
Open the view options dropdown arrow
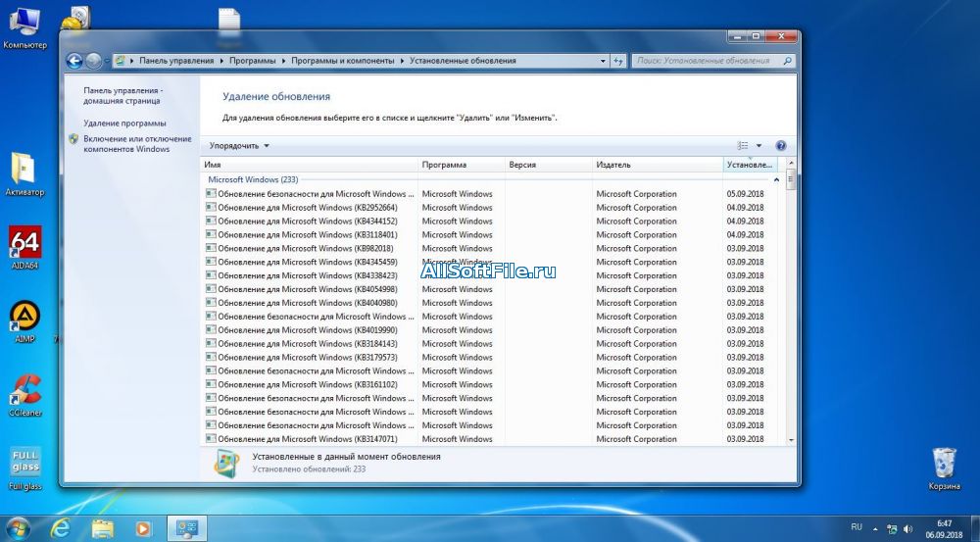759,146
